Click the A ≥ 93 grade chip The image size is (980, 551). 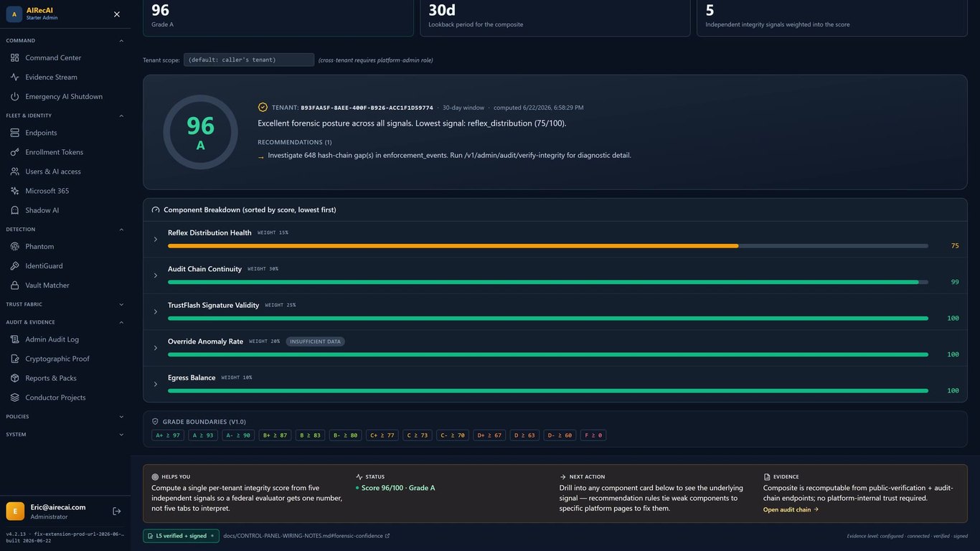(203, 435)
